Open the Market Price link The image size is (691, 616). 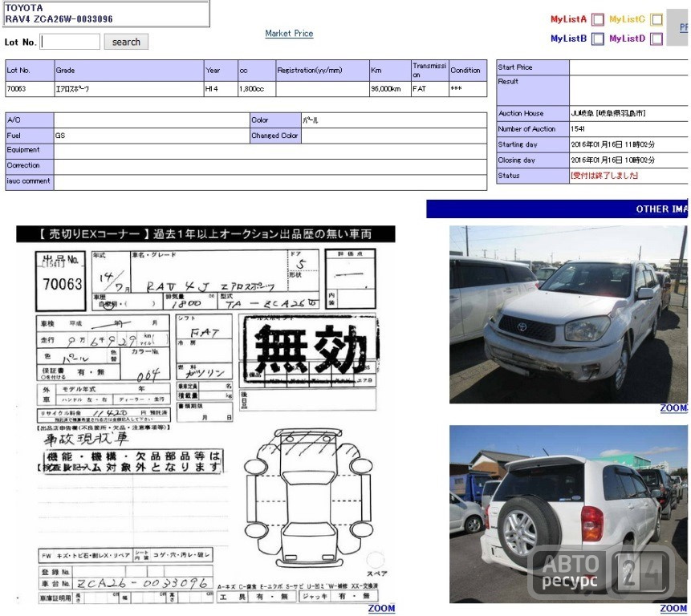(289, 33)
